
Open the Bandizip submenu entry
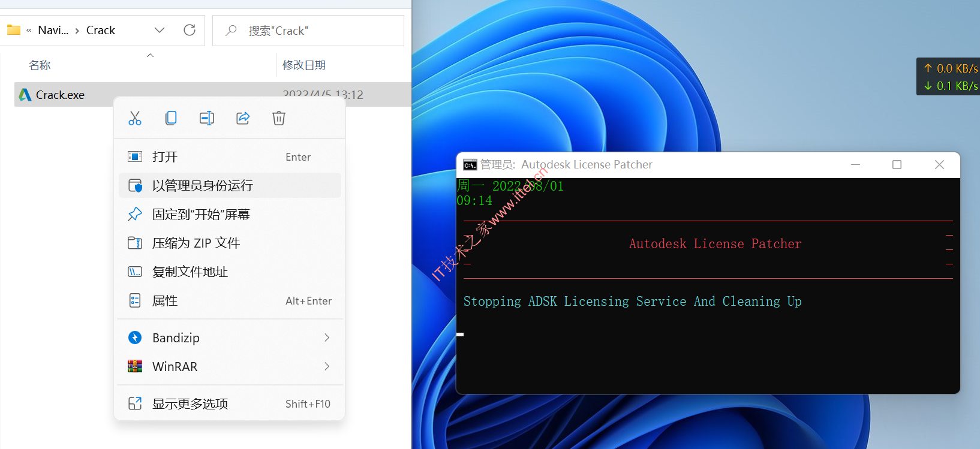click(230, 338)
